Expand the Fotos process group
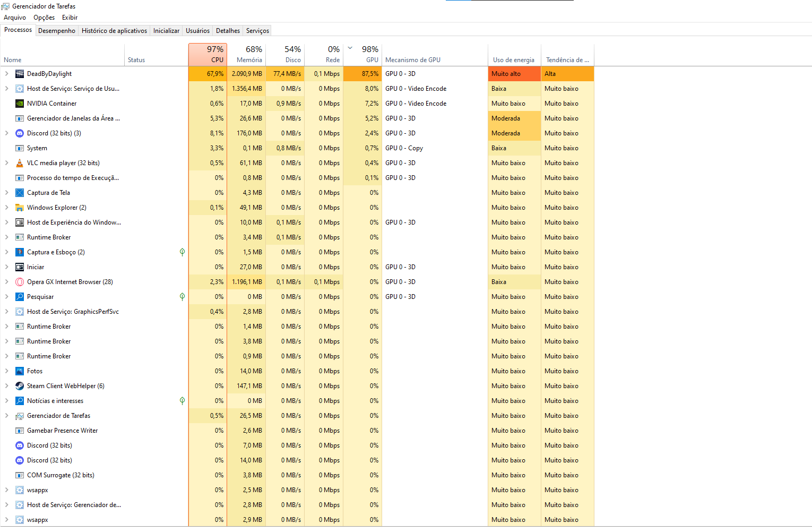Screen dimensions: 812x532 click(x=6, y=371)
